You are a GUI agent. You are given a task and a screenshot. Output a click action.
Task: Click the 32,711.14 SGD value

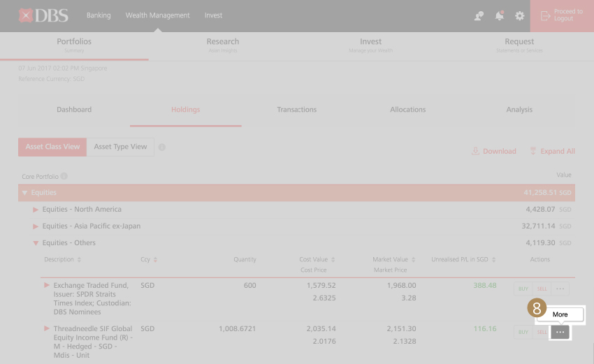pyautogui.click(x=546, y=226)
